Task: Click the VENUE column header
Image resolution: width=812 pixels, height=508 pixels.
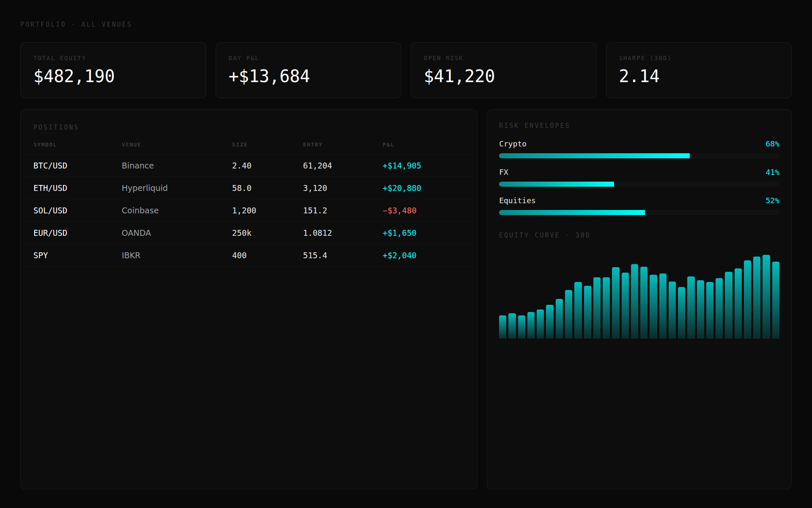Action: pyautogui.click(x=132, y=145)
